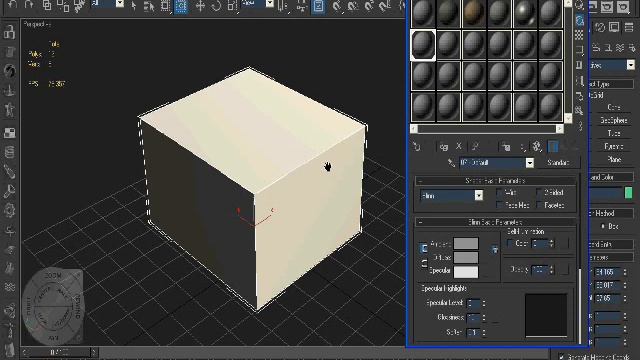The image size is (640, 360).
Task: Activate the Select and Move tool
Action: 200,6
